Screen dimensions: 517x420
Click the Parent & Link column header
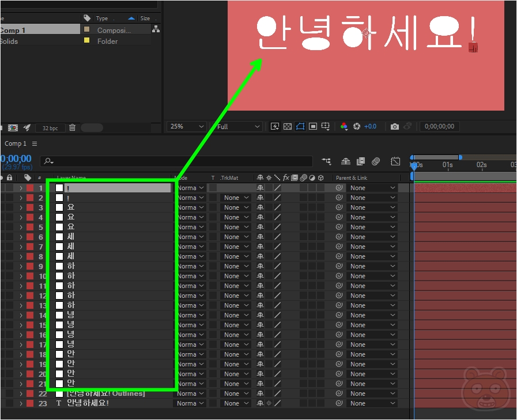tap(352, 178)
